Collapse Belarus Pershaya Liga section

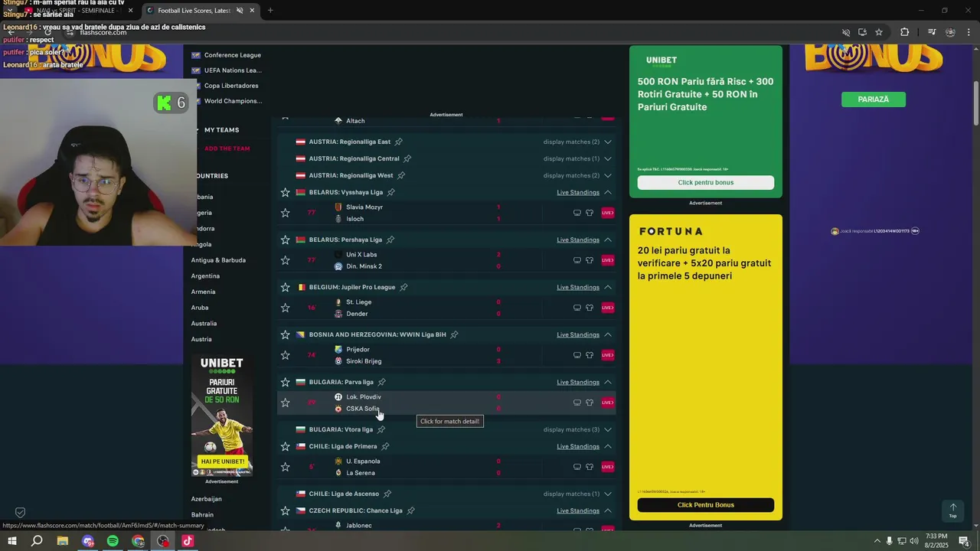coord(608,240)
